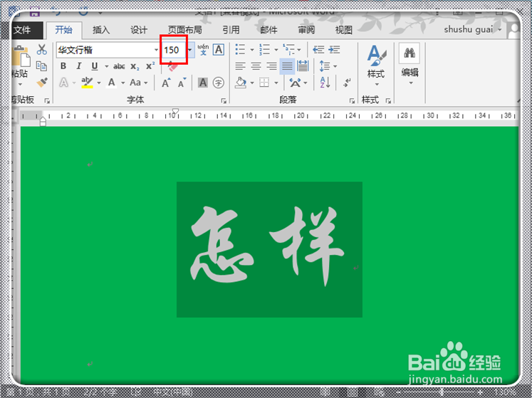Click the Copy icon
The height and width of the screenshot is (398, 532).
(41, 66)
